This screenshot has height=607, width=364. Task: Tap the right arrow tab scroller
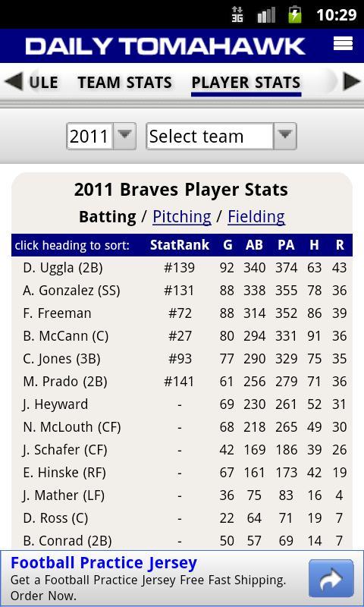[352, 82]
